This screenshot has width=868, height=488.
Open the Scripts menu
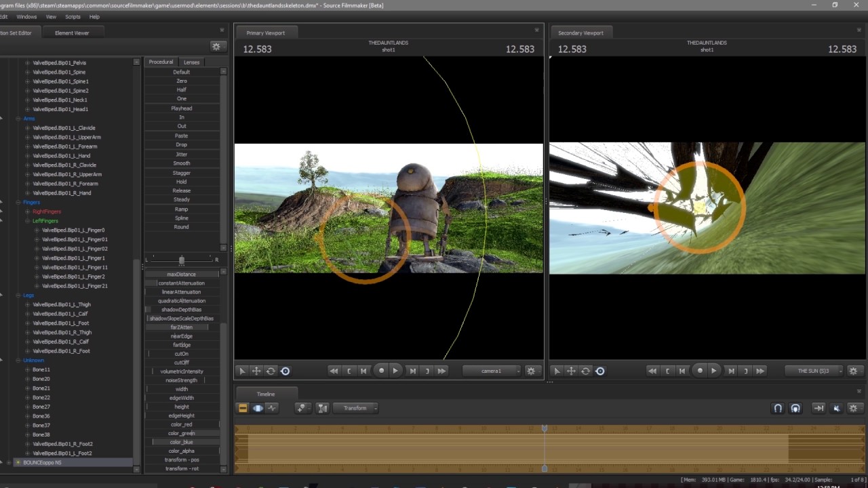[73, 16]
